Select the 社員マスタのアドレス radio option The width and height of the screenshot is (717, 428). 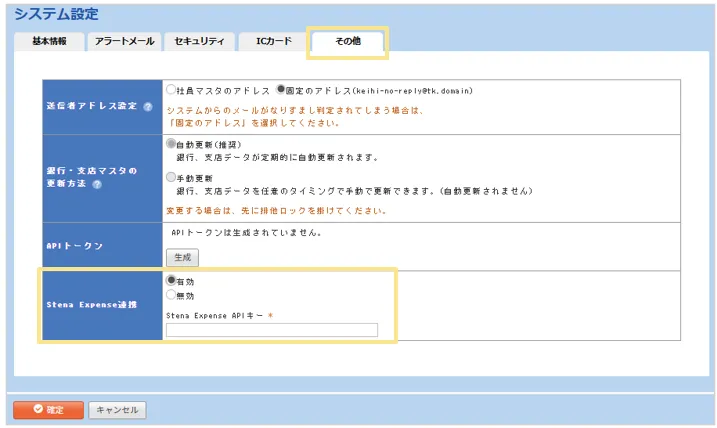pyautogui.click(x=172, y=89)
